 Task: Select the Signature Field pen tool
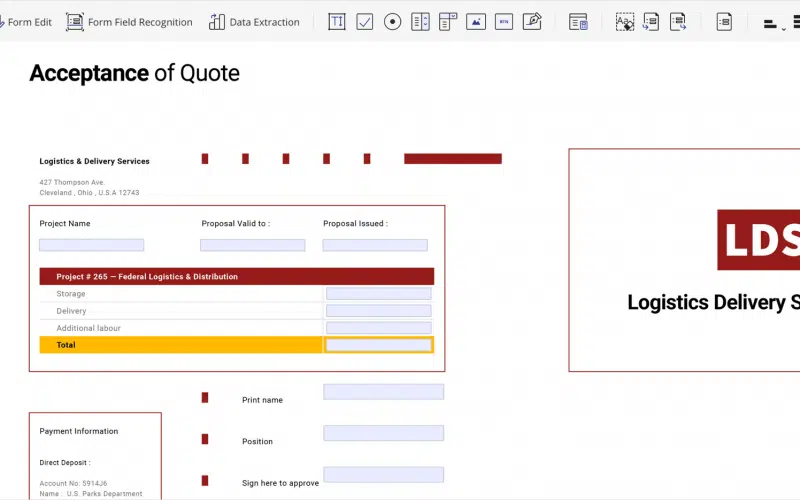point(532,22)
